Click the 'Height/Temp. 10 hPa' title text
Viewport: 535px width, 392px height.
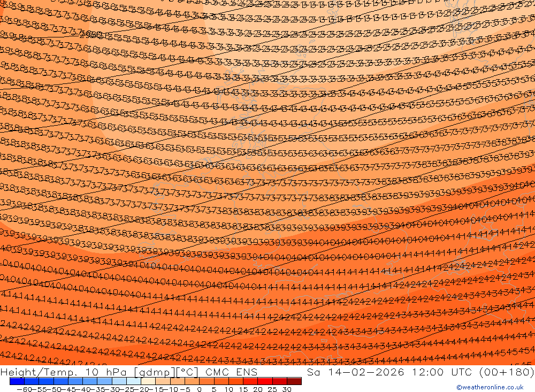(64, 372)
